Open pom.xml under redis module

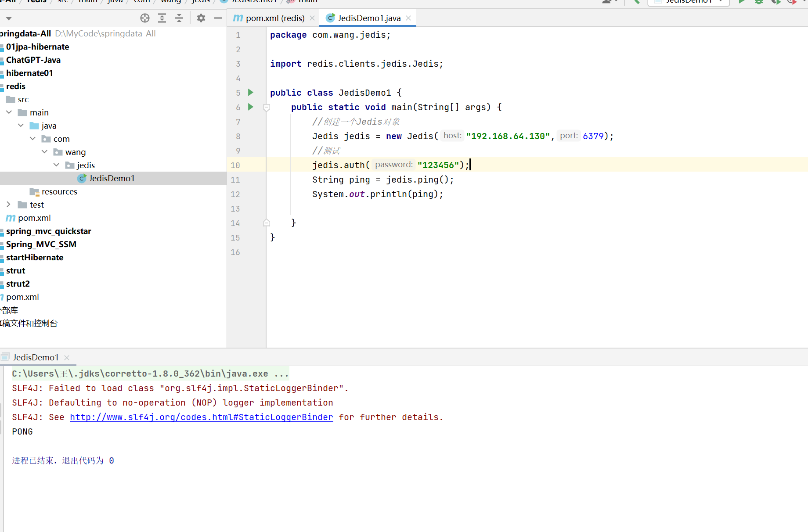(x=34, y=218)
